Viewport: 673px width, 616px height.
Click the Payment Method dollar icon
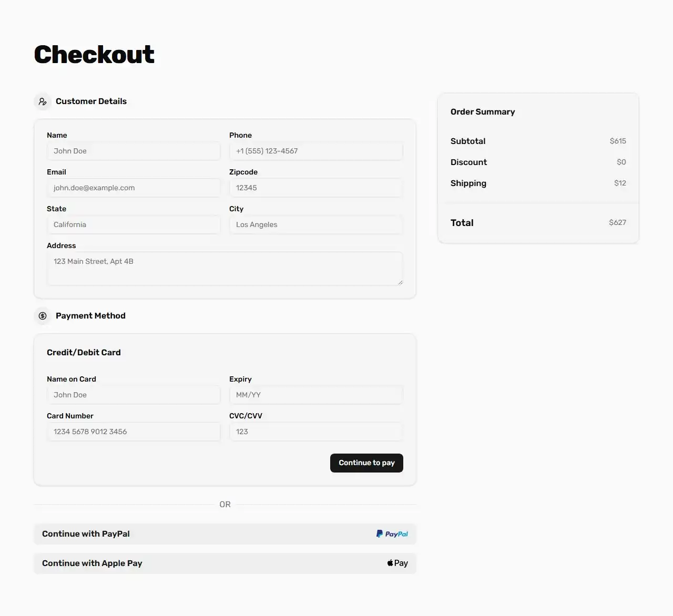[43, 316]
